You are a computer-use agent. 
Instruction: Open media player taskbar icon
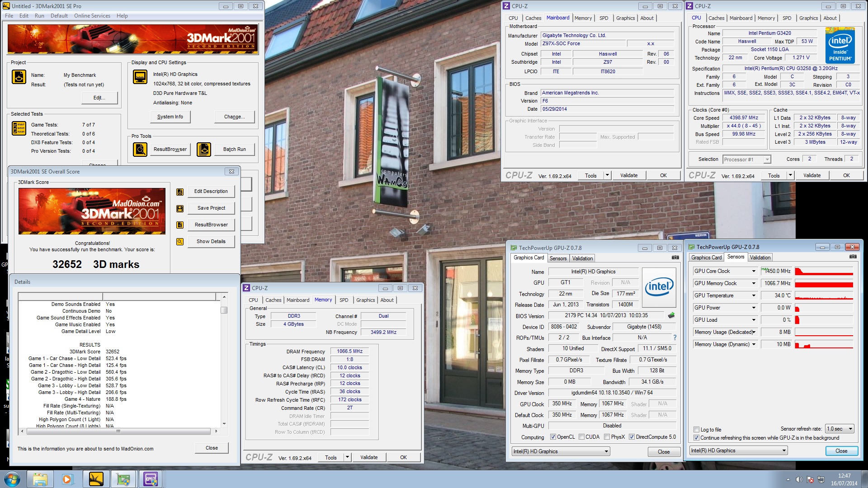click(x=67, y=479)
